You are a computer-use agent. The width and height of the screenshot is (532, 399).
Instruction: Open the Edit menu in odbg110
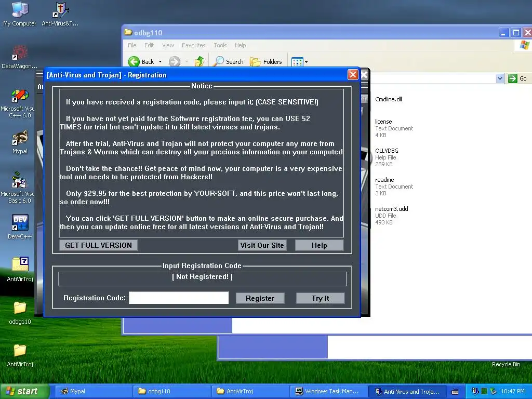149,45
